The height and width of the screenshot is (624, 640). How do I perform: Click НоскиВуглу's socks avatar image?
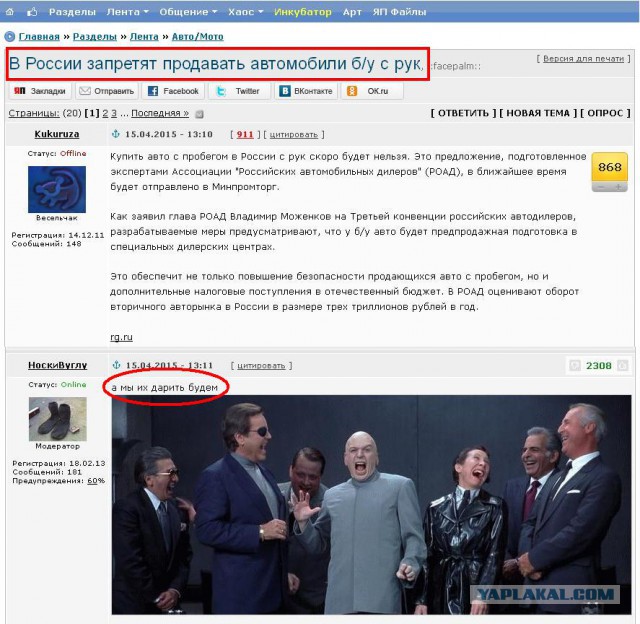(x=58, y=419)
